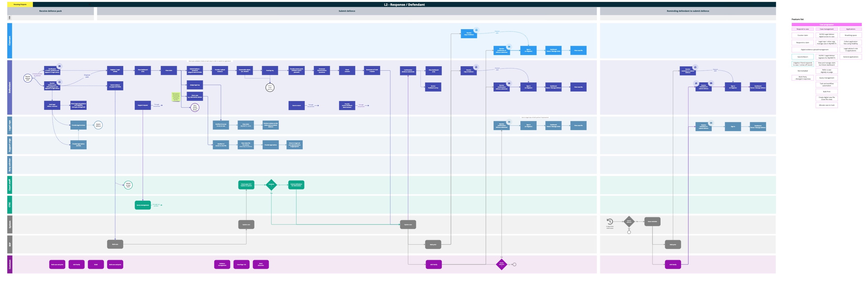This screenshot has height=281, width=868.
Task: Click email icon on Legal reps' reminders box
Action: point(711,123)
